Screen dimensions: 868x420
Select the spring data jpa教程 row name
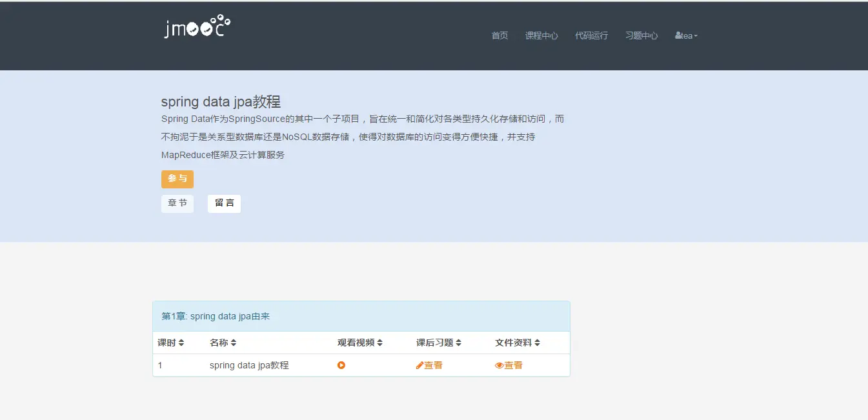point(249,365)
